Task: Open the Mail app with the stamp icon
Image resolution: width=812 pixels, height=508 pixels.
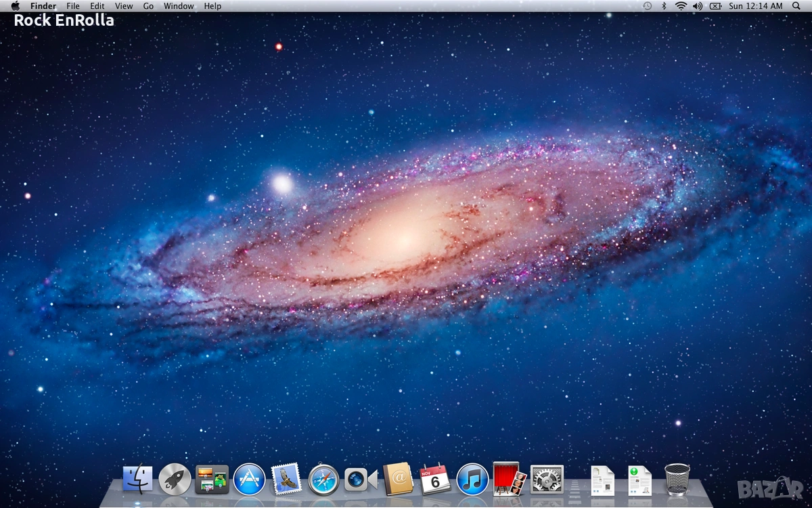Action: 286,480
